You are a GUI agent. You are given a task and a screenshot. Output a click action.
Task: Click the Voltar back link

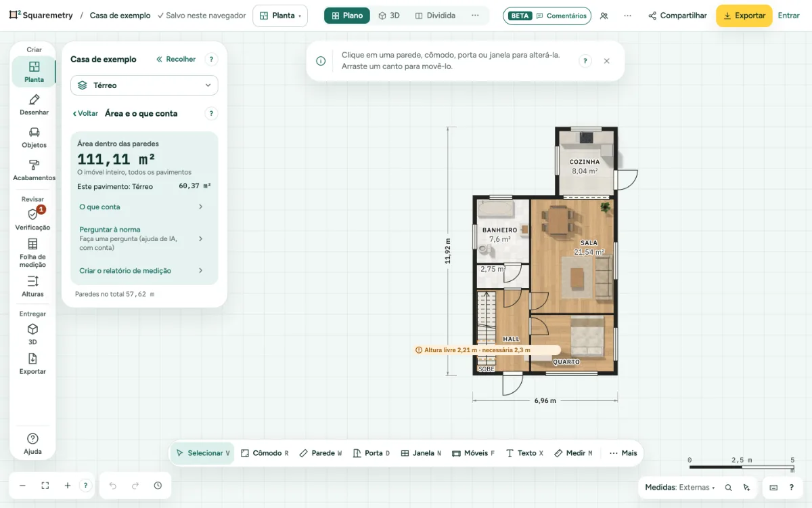tap(85, 114)
